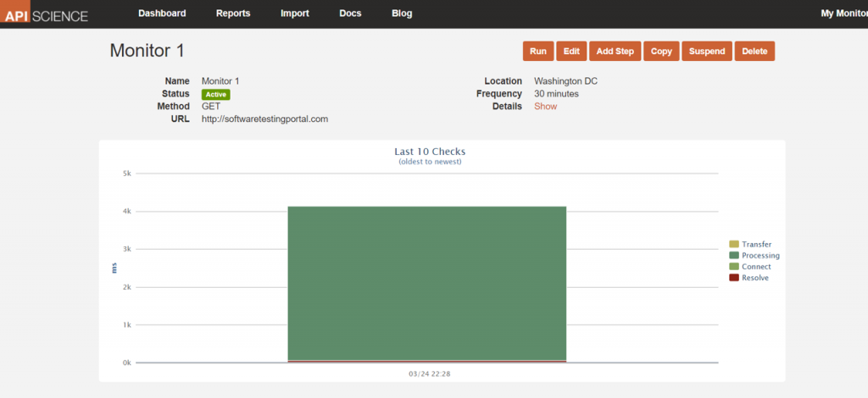
Task: Delete Monitor 1
Action: [754, 52]
